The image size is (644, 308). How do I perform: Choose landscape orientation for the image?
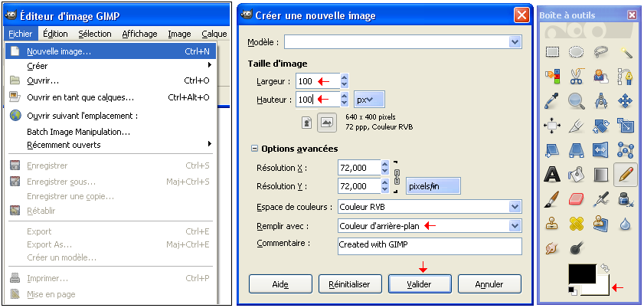(x=327, y=123)
